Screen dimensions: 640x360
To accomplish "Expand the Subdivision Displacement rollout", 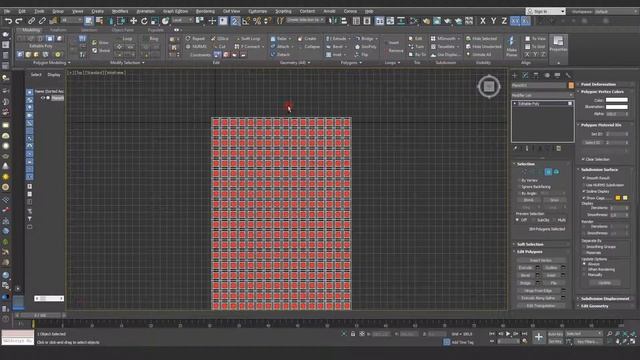I will [606, 299].
